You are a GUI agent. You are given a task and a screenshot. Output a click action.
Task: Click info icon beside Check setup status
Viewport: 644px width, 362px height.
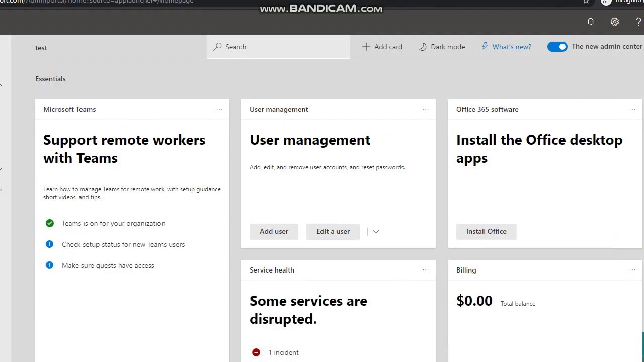click(x=49, y=244)
